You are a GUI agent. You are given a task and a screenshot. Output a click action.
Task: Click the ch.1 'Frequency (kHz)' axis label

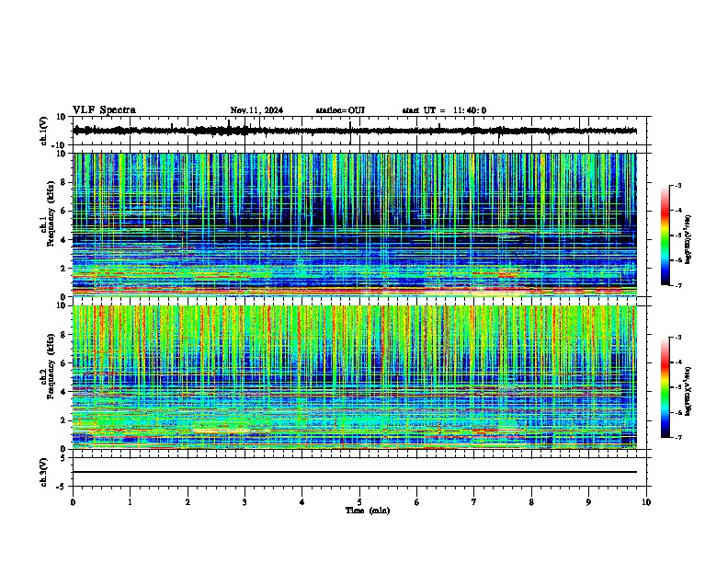point(51,213)
